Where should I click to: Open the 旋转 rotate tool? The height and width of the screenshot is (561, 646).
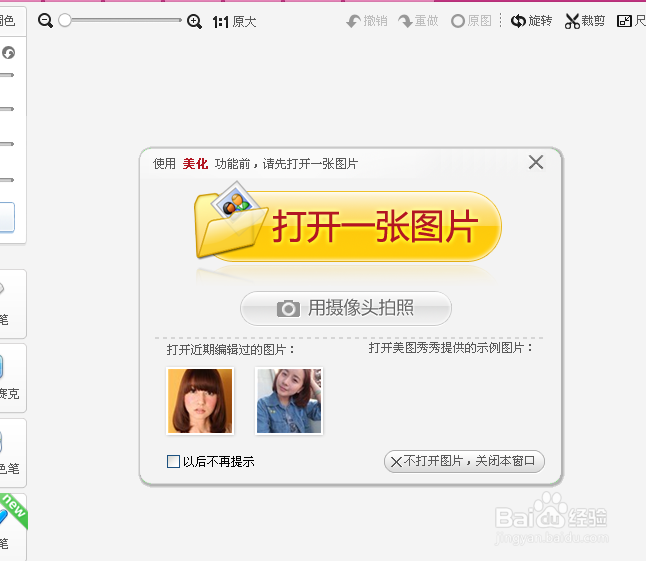(x=531, y=21)
